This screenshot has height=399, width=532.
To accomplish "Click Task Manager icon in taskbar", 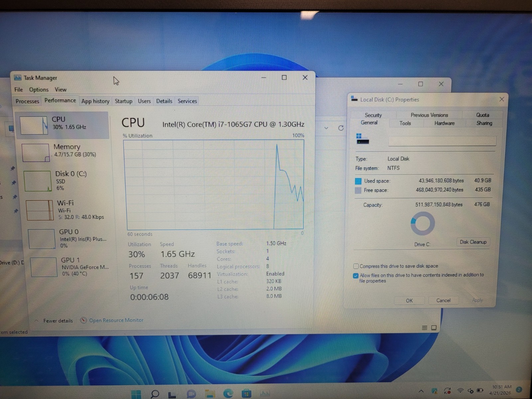I will coord(265,394).
